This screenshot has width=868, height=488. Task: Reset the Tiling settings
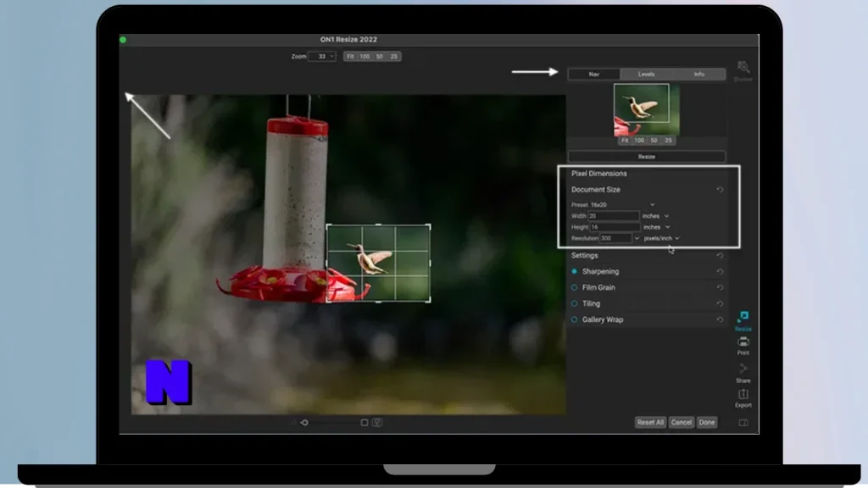(720, 304)
